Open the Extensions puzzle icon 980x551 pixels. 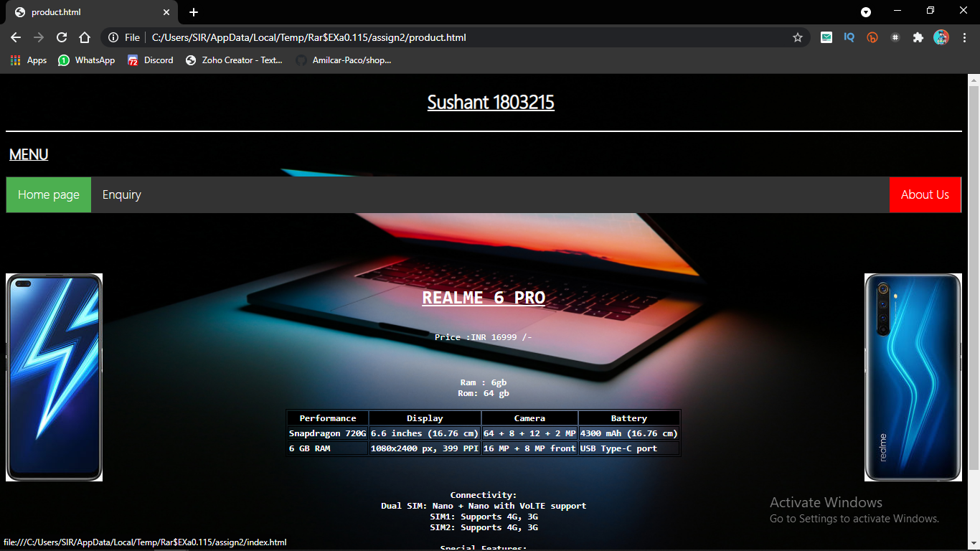click(x=918, y=37)
